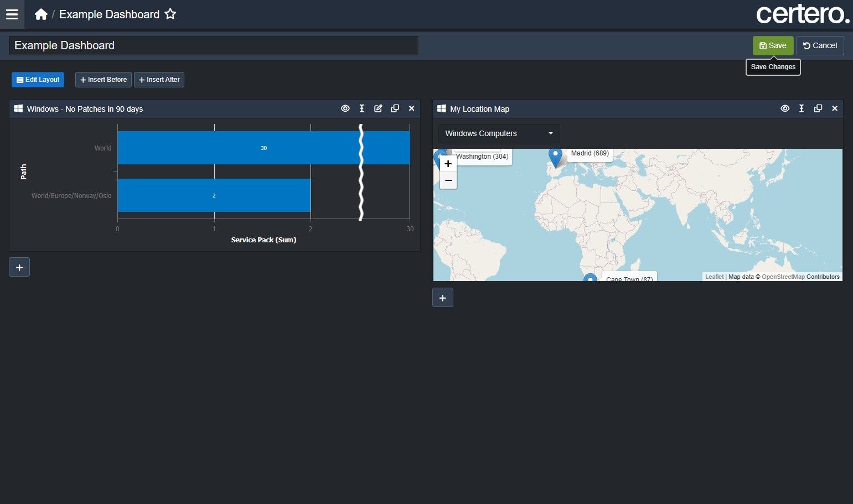Viewport: 853px width, 504px height.
Task: Favorite the Example Dashboard with star icon
Action: point(170,14)
